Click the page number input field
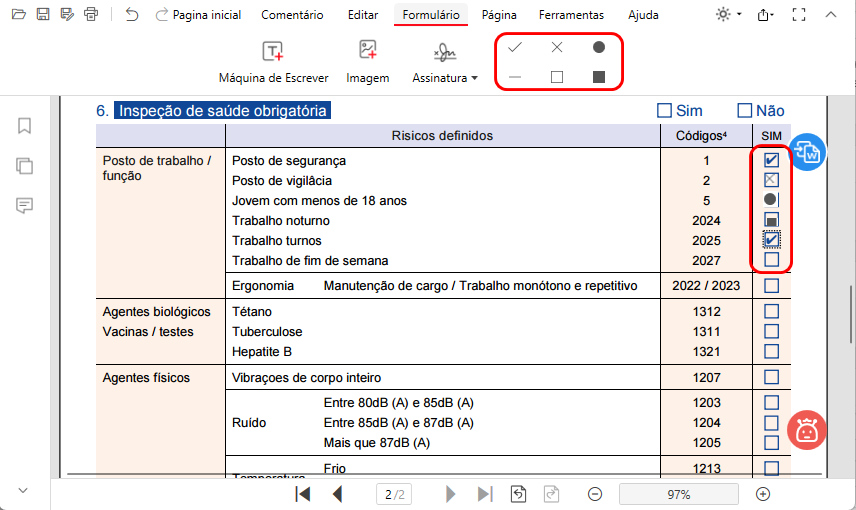Viewport: 856px width, 510px height. 394,495
